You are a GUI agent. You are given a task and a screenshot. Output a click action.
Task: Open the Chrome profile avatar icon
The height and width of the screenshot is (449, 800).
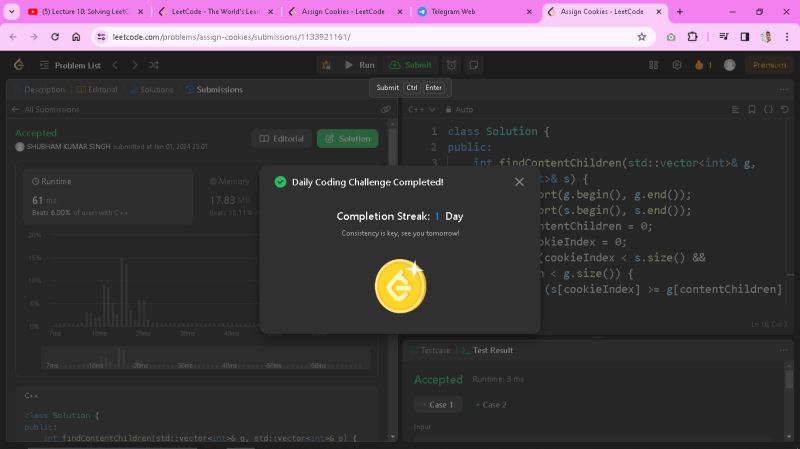click(x=766, y=37)
